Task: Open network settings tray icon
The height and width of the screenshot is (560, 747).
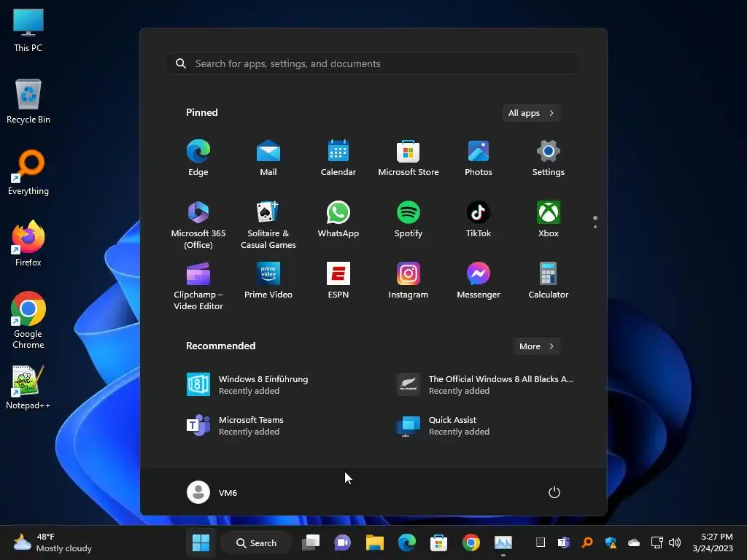Action: coord(657,542)
